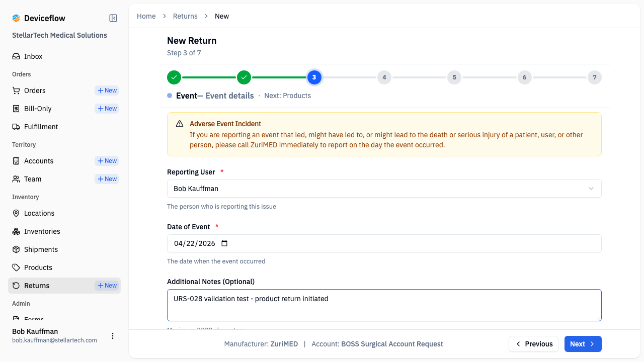
Task: Open Inbox in the sidebar
Action: pos(64,56)
